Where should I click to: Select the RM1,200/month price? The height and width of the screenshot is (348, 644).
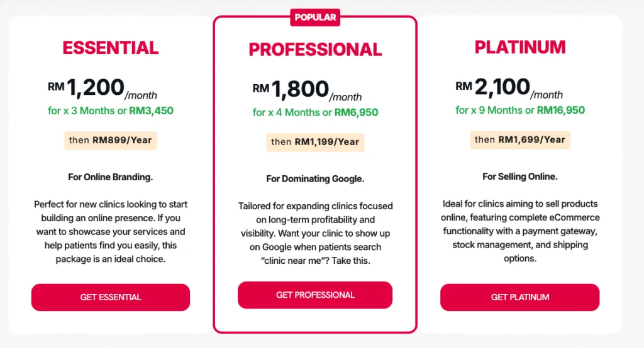pyautogui.click(x=103, y=89)
